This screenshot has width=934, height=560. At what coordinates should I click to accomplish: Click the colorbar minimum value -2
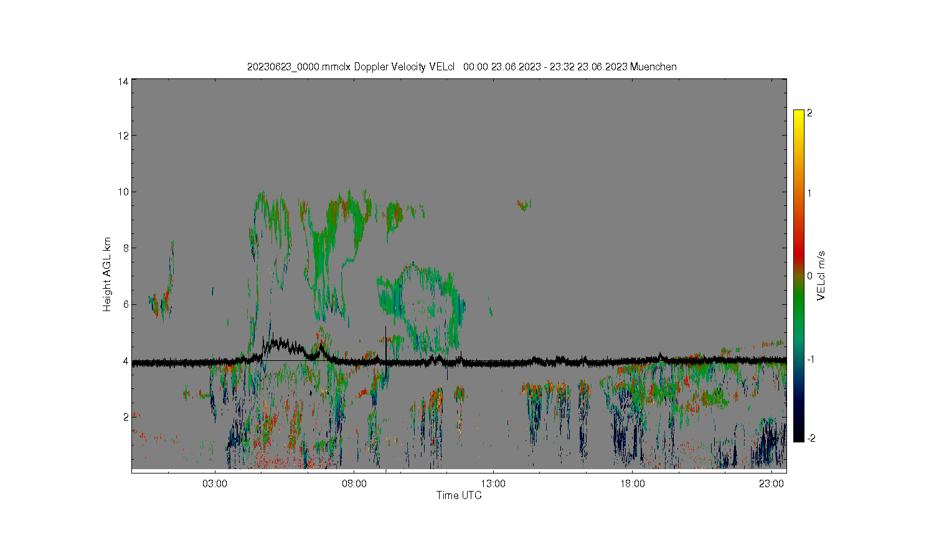pos(811,439)
